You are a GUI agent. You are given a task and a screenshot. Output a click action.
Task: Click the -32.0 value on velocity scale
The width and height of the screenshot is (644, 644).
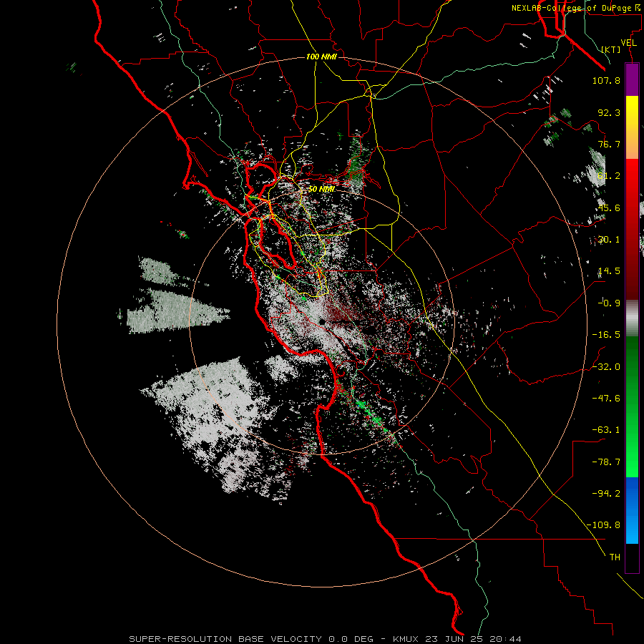[606, 367]
